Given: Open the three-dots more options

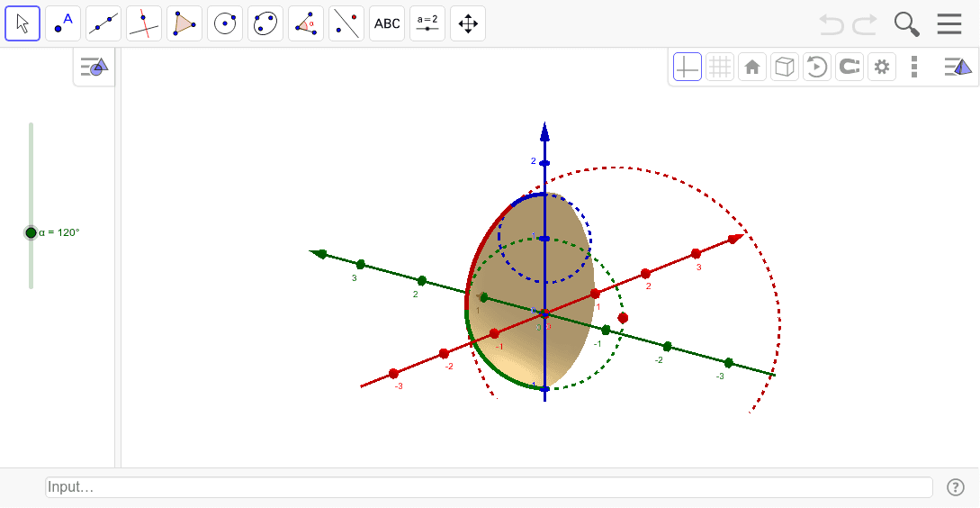Looking at the screenshot, I should [x=914, y=67].
